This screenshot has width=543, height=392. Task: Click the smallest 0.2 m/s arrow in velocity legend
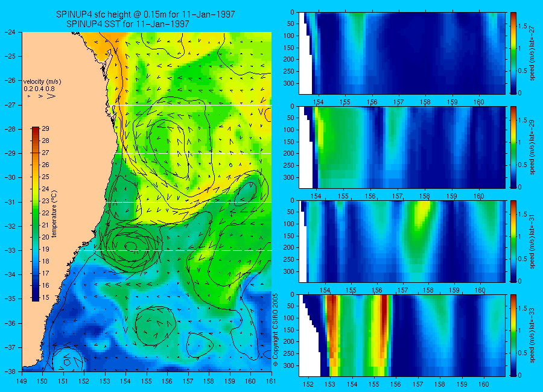point(29,96)
